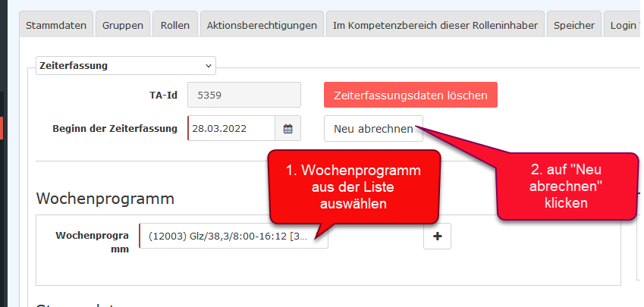Click the callout '1. Wochenprogramm aus der Liste auswählen'

(x=353, y=186)
